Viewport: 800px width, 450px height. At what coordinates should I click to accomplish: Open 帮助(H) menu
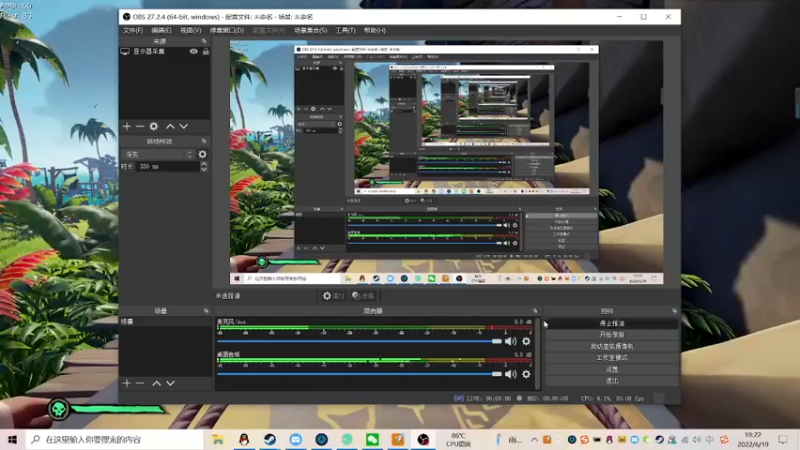[x=374, y=31]
